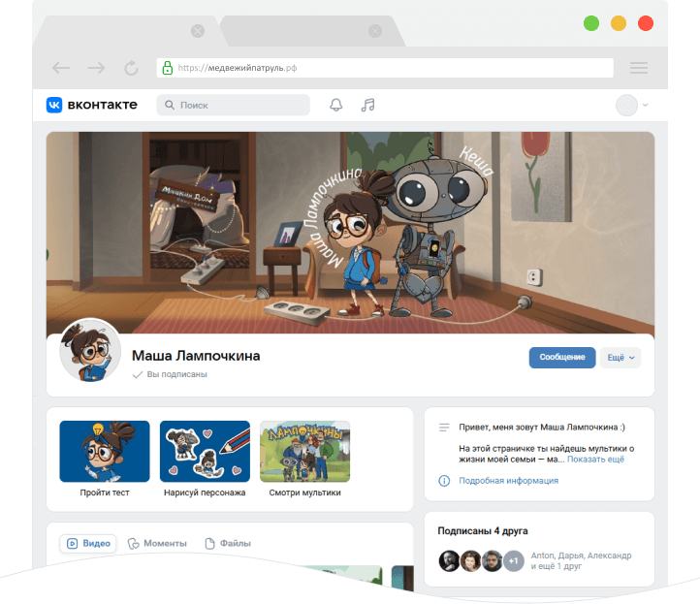Click the Вы подписаны status
700x604 pixels.
tap(170, 374)
